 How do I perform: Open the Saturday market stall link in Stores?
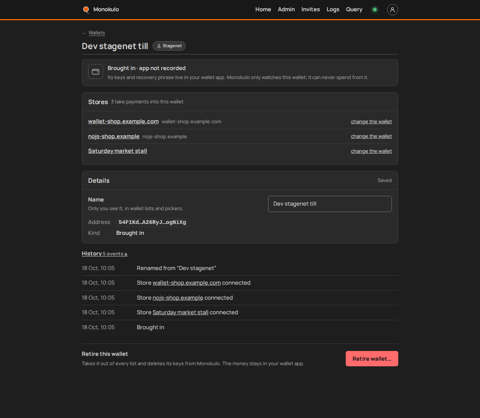[117, 151]
